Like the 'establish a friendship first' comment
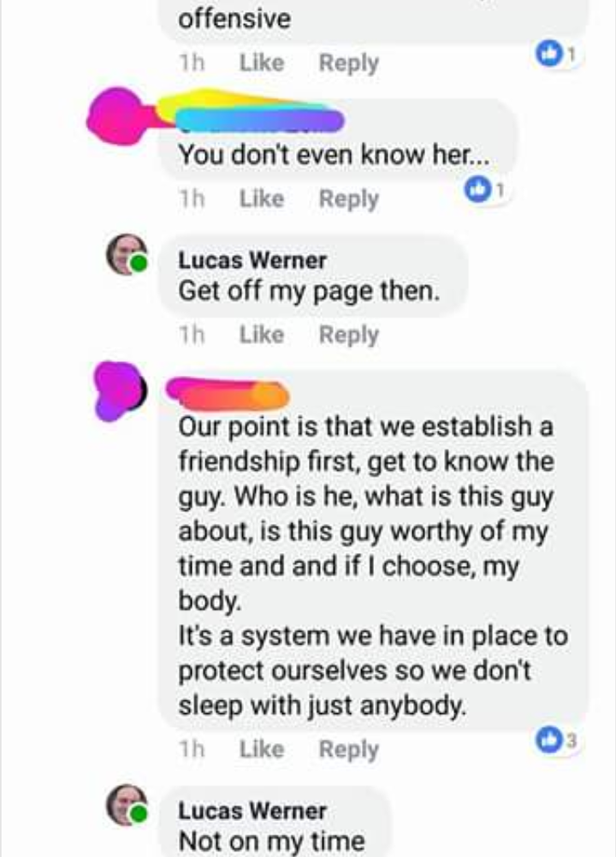 [x=262, y=749]
